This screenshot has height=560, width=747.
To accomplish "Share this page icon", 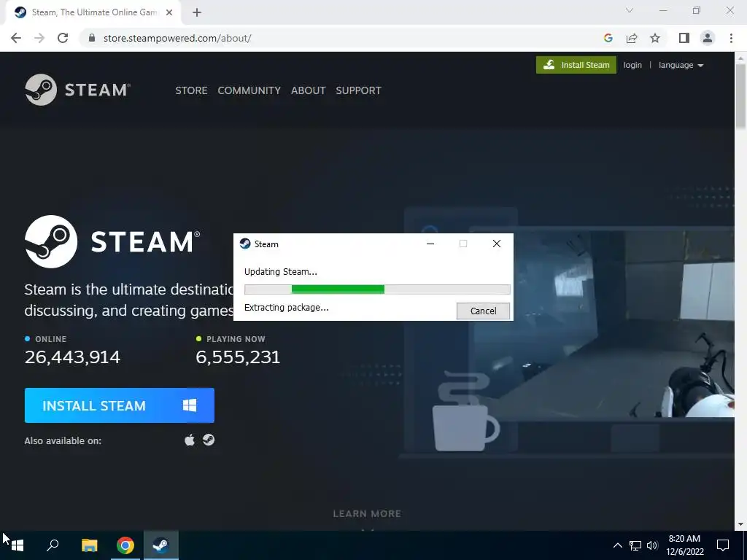I will coord(632,38).
